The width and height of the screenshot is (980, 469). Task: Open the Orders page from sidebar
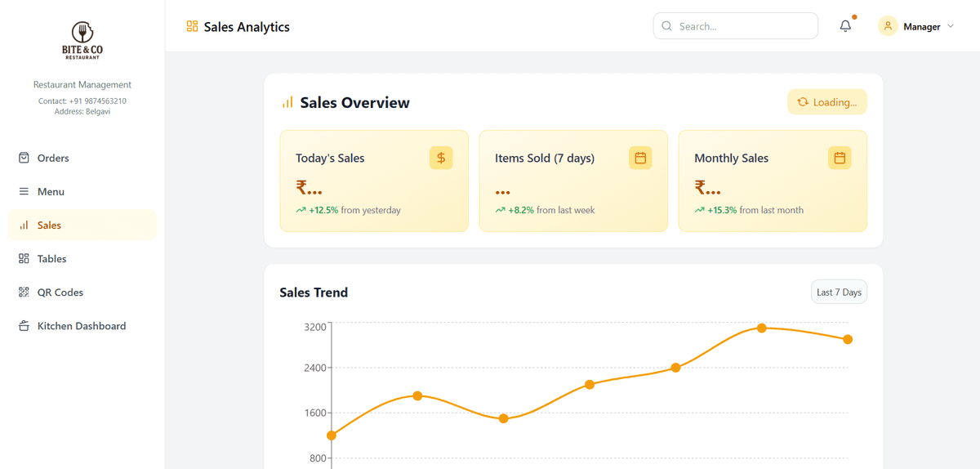point(53,158)
